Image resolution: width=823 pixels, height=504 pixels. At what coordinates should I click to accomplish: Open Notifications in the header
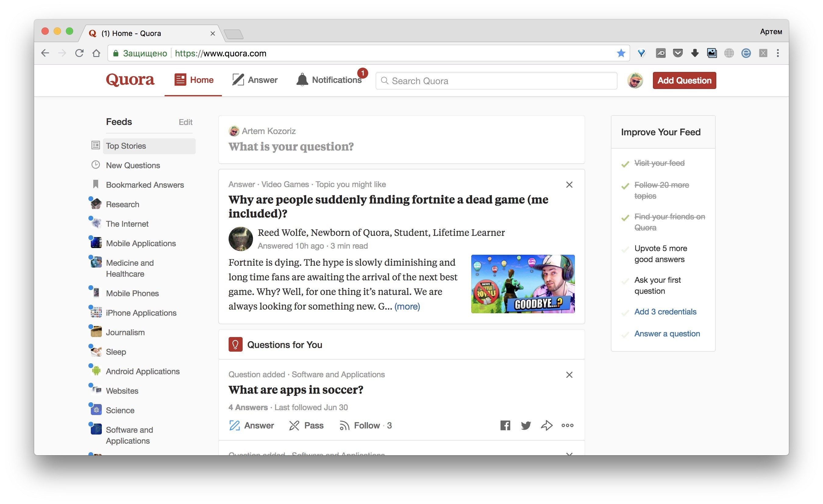coord(329,80)
